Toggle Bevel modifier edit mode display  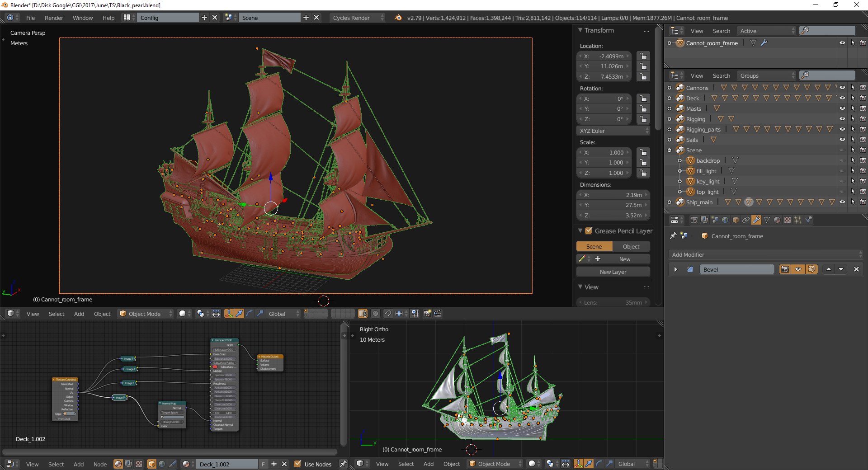point(812,269)
